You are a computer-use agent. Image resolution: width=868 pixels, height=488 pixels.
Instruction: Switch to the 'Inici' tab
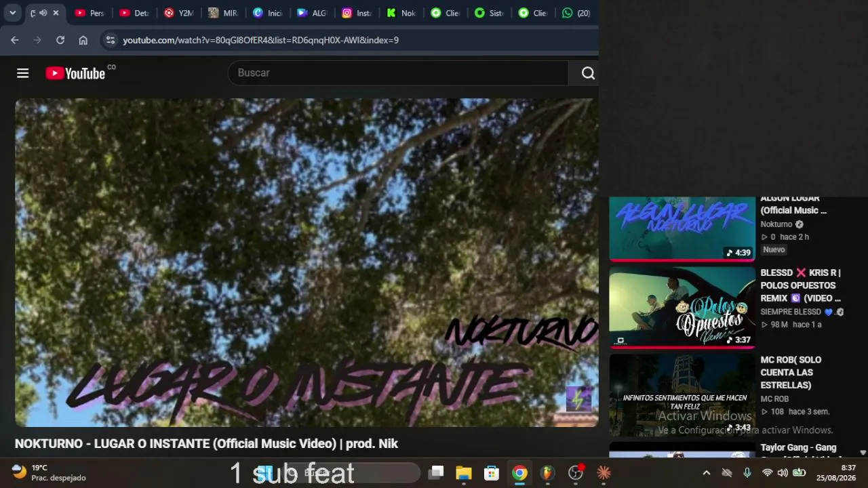point(267,13)
